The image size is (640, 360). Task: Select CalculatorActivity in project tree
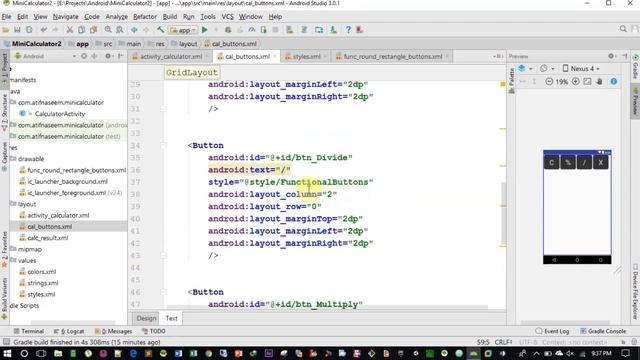60,114
